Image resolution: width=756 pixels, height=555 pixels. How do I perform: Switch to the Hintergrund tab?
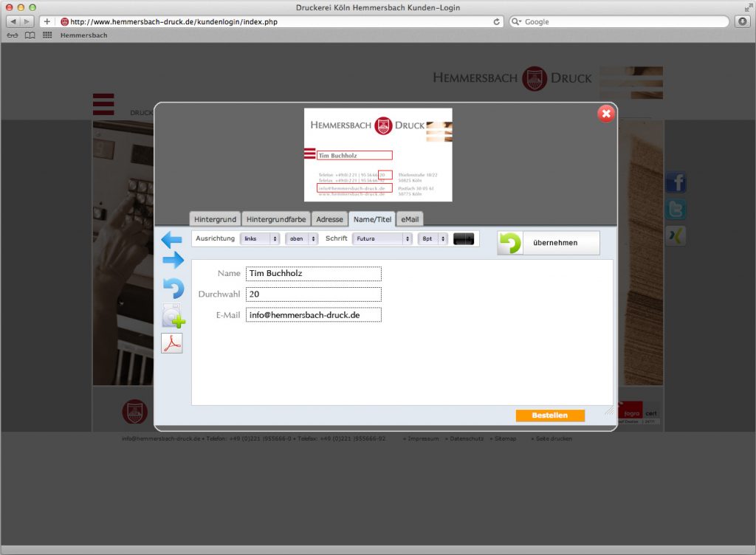215,219
